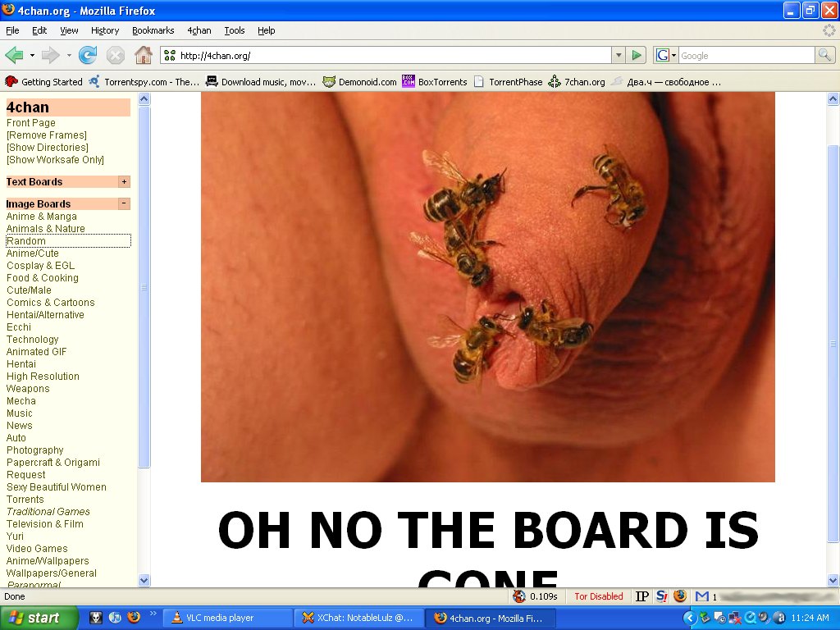Image resolution: width=840 pixels, height=630 pixels.
Task: Open the address bar history dropdown
Action: (x=619, y=56)
